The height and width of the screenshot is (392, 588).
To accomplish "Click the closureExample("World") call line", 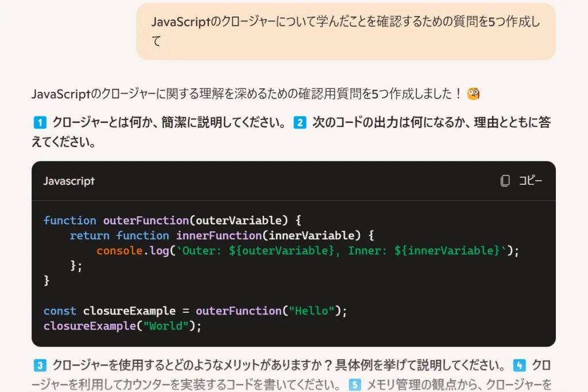I will pyautogui.click(x=123, y=326).
